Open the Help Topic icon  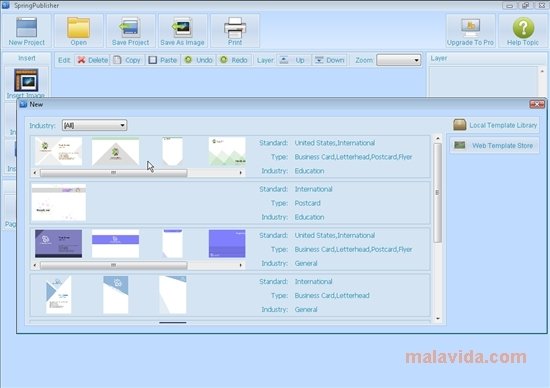(523, 31)
